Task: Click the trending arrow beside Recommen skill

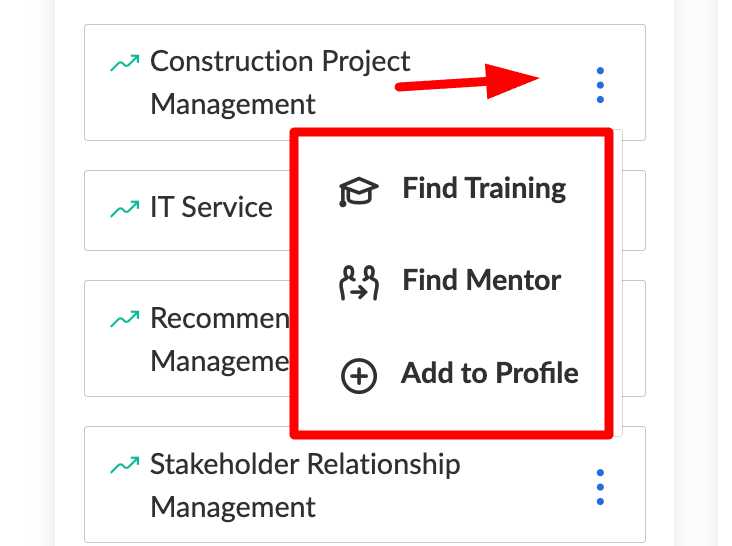Action: point(125,319)
